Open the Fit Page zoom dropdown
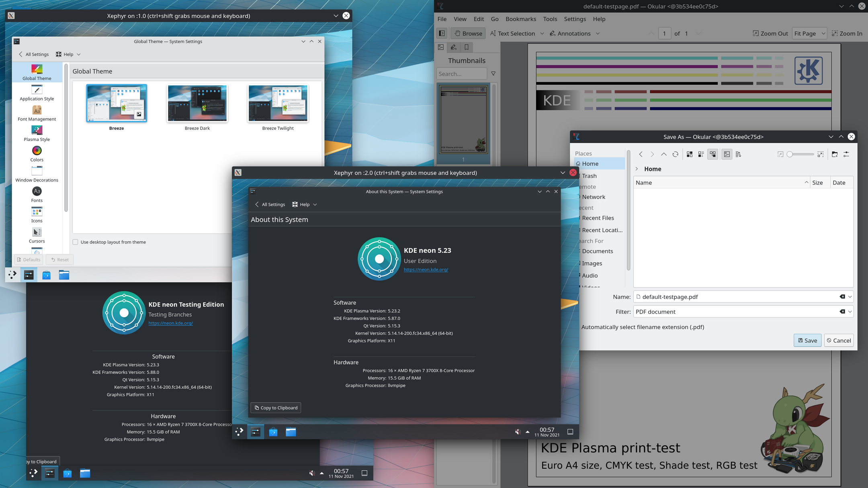This screenshot has height=488, width=868. tap(809, 33)
